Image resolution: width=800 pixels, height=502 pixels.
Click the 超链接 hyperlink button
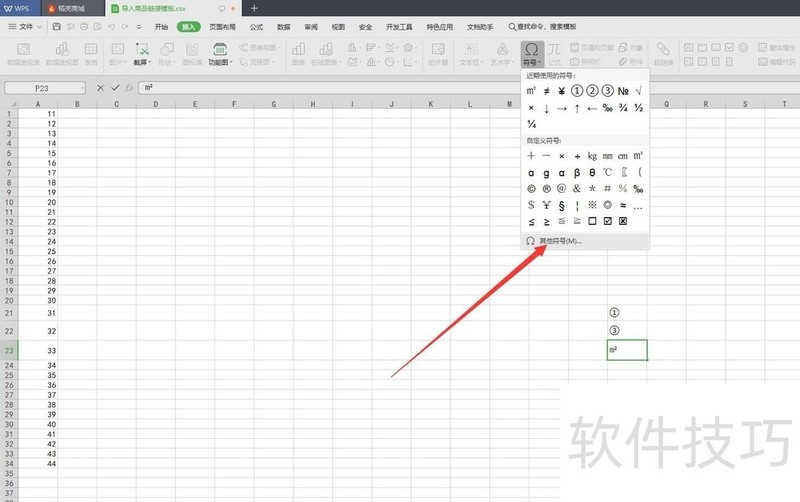[663, 54]
